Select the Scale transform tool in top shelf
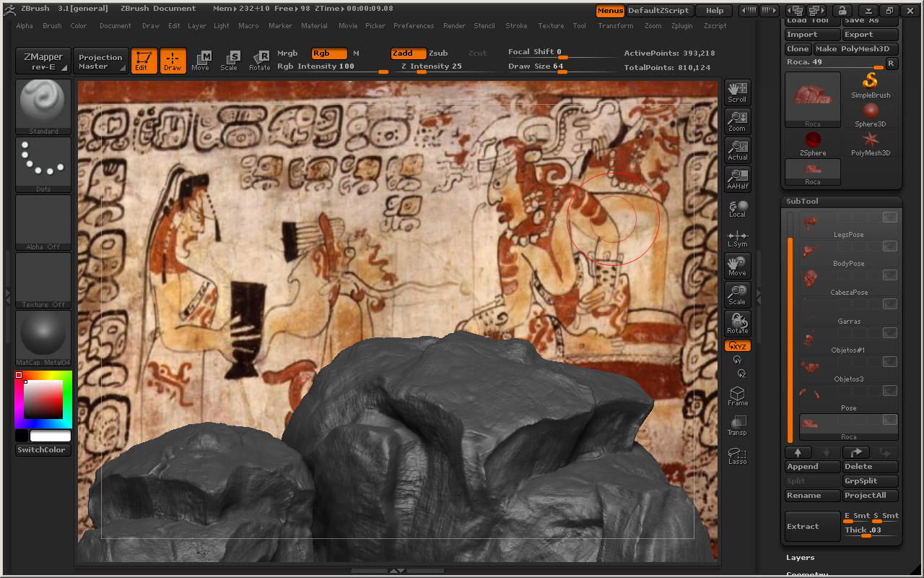Image resolution: width=924 pixels, height=578 pixels. pyautogui.click(x=230, y=61)
